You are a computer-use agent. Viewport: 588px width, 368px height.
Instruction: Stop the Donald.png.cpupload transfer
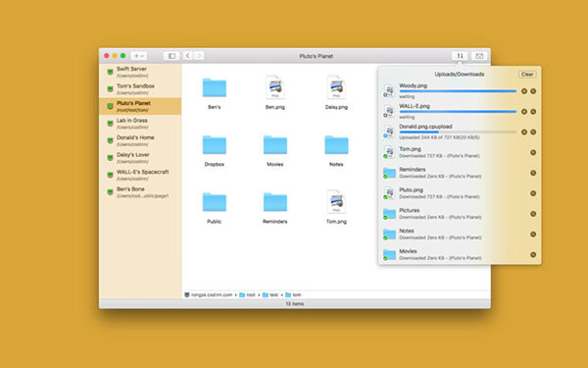pyautogui.click(x=524, y=132)
